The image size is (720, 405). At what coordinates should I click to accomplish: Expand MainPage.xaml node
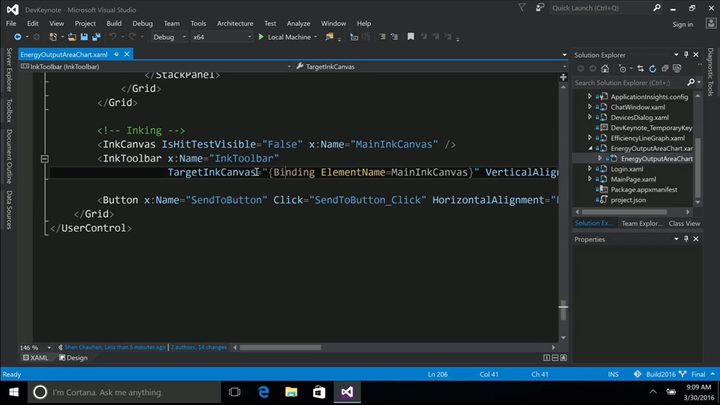[590, 179]
